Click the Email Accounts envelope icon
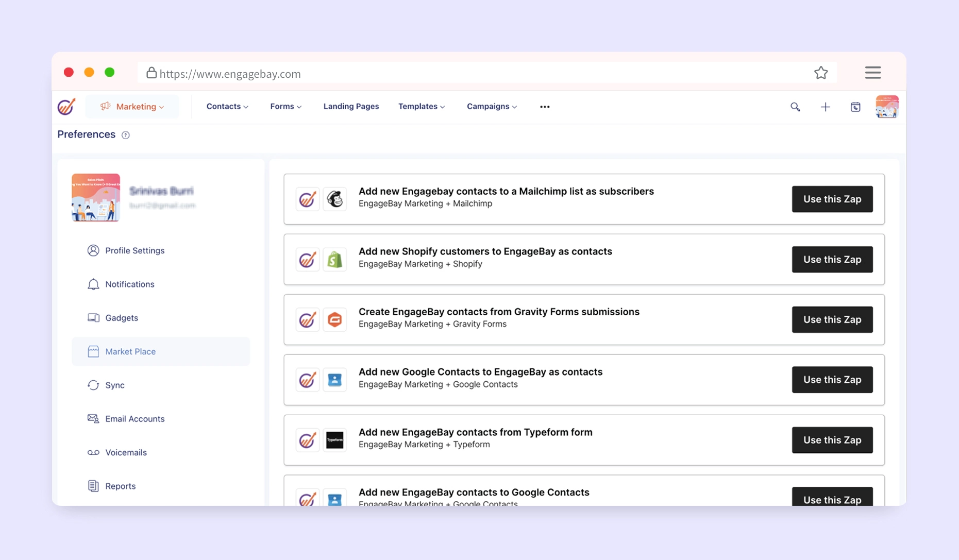 (93, 419)
